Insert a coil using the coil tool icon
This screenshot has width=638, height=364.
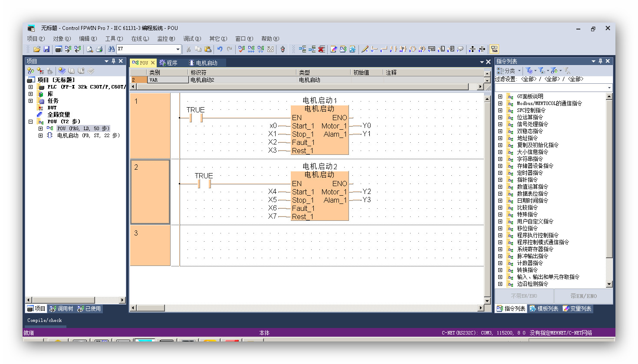[412, 49]
